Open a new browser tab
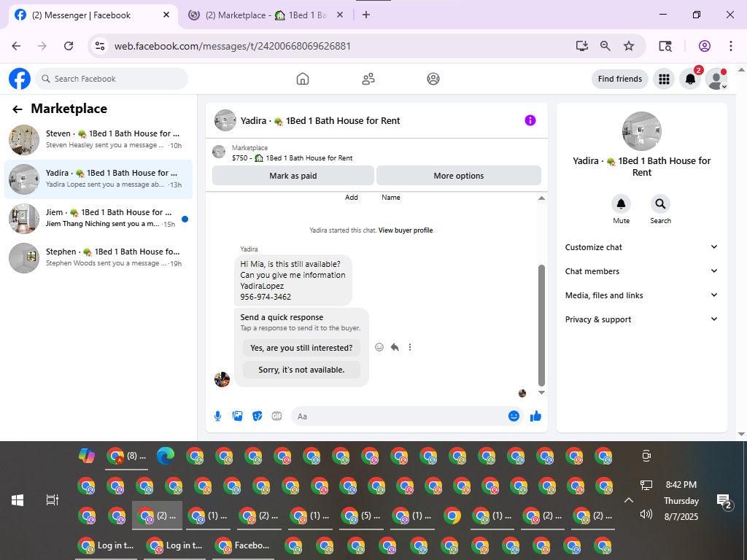The image size is (747, 560). (x=366, y=15)
